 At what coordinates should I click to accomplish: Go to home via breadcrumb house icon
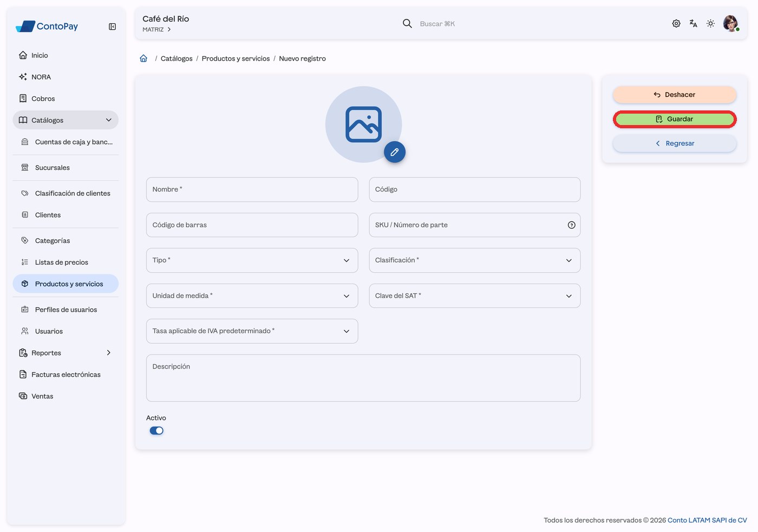[143, 58]
